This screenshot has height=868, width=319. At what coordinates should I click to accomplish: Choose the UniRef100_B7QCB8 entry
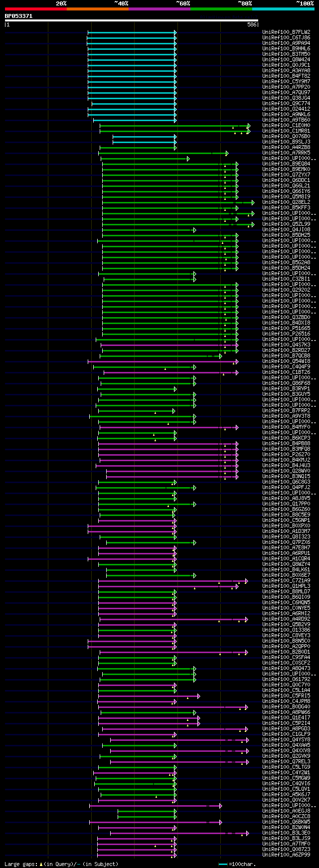(x=286, y=356)
